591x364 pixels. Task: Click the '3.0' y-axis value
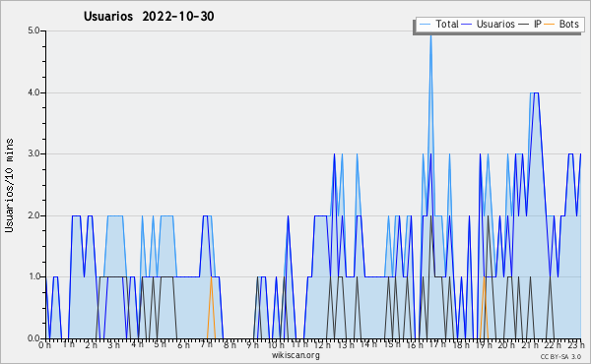[x=33, y=153]
